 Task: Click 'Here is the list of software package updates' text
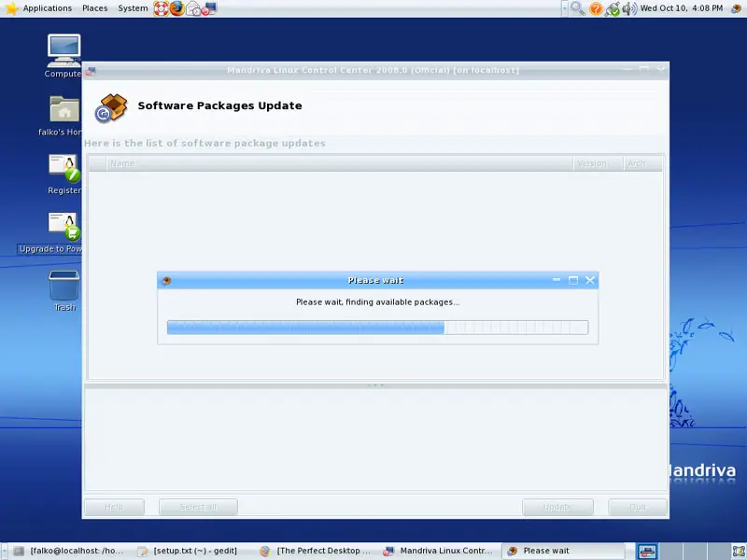[x=204, y=144]
